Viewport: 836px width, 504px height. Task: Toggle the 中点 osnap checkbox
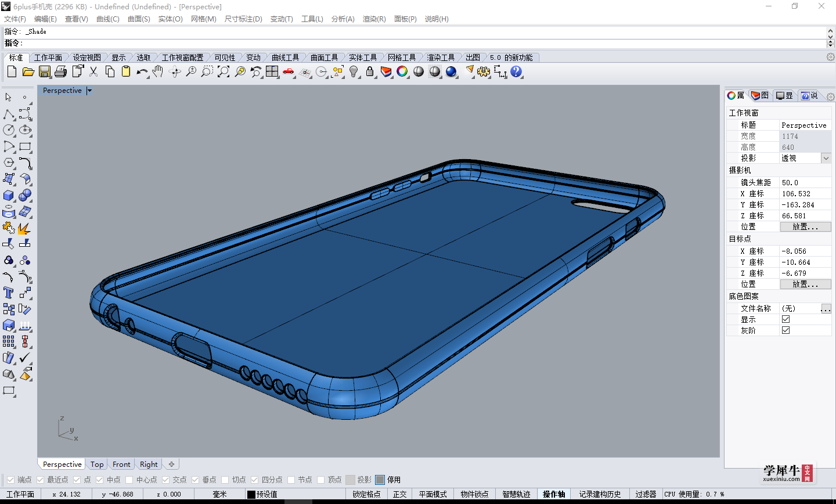[99, 480]
